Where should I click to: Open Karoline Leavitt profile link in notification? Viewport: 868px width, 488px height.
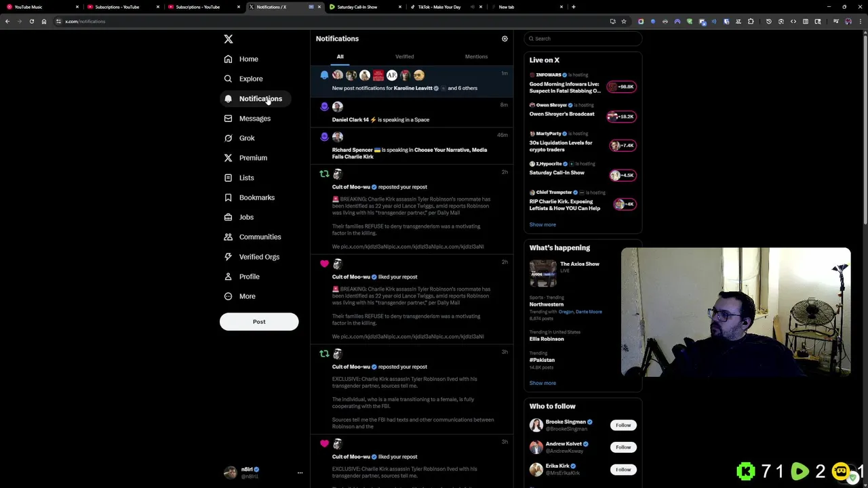pyautogui.click(x=413, y=88)
